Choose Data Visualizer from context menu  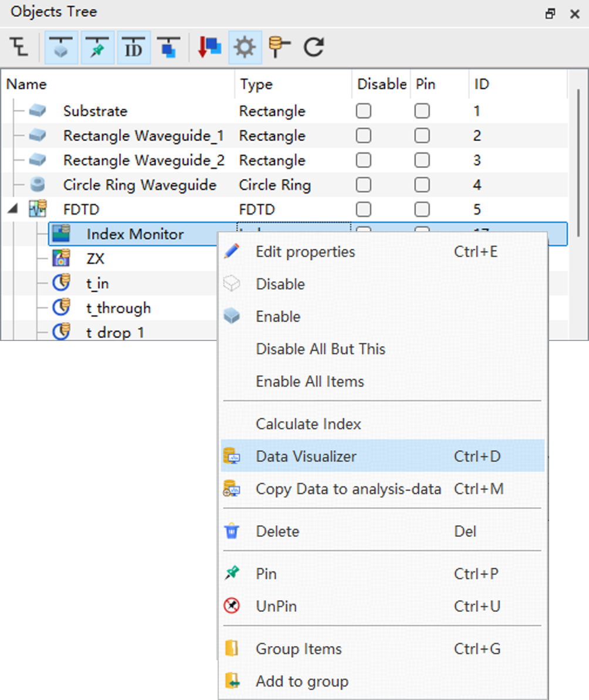pos(306,456)
